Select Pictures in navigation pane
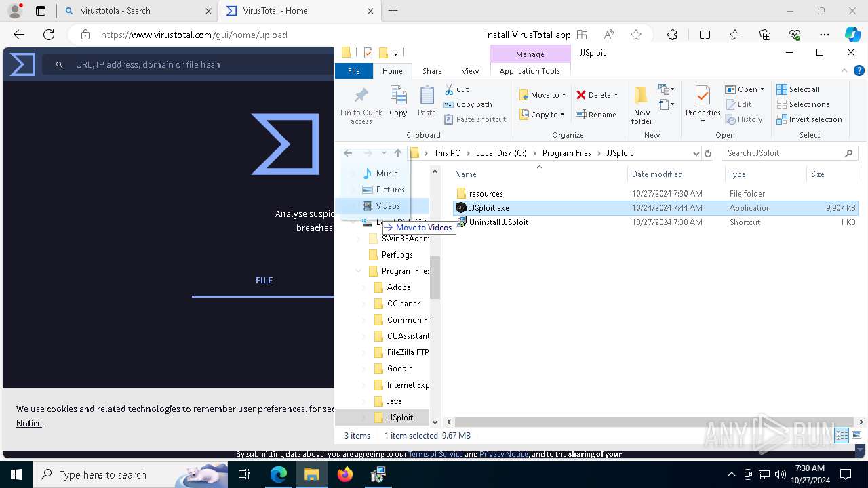868x488 pixels. click(x=390, y=190)
